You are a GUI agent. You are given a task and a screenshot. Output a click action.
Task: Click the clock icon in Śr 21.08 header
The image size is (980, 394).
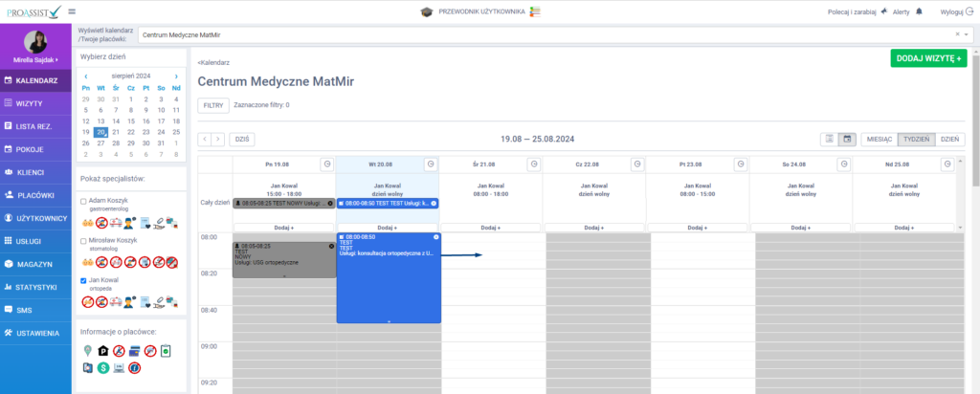tap(533, 164)
